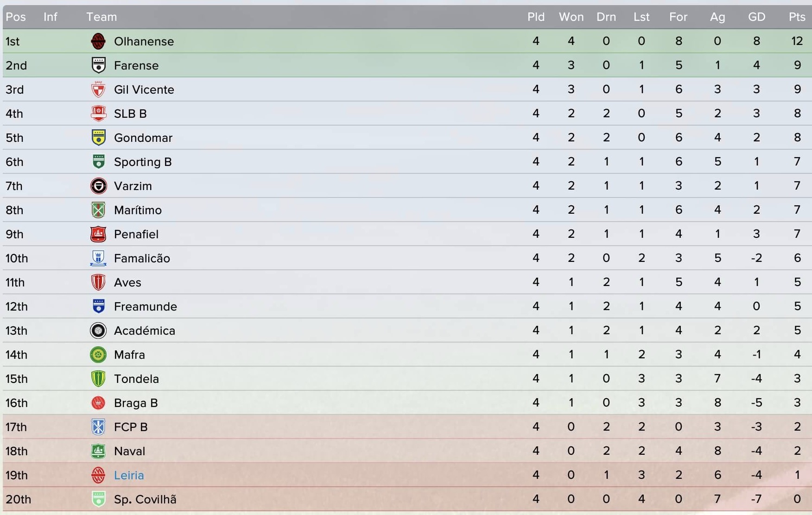Click the Olhanense club badge
The height and width of the screenshot is (515, 812).
tap(98, 41)
